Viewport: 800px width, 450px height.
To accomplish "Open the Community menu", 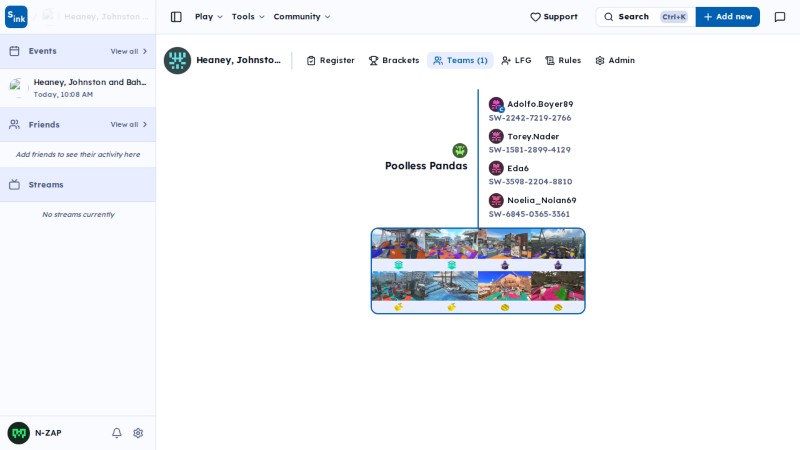I will [x=302, y=17].
